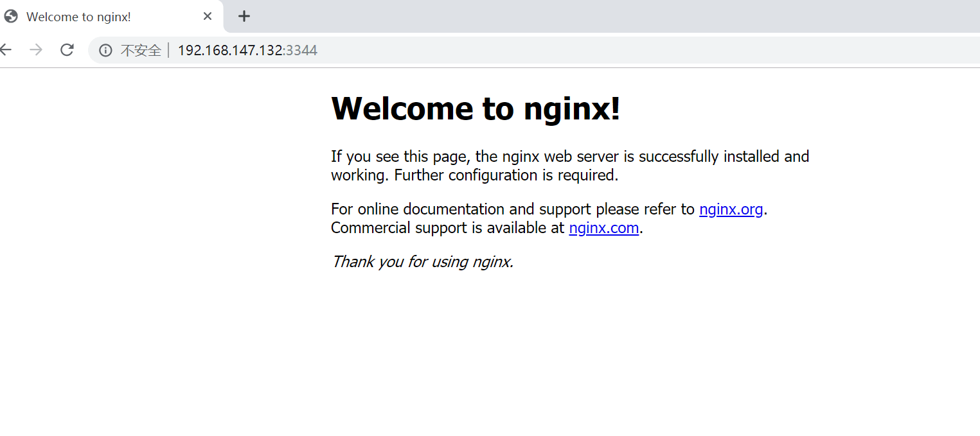Click the forward navigation arrow
Image resolution: width=980 pixels, height=436 pixels.
36,50
